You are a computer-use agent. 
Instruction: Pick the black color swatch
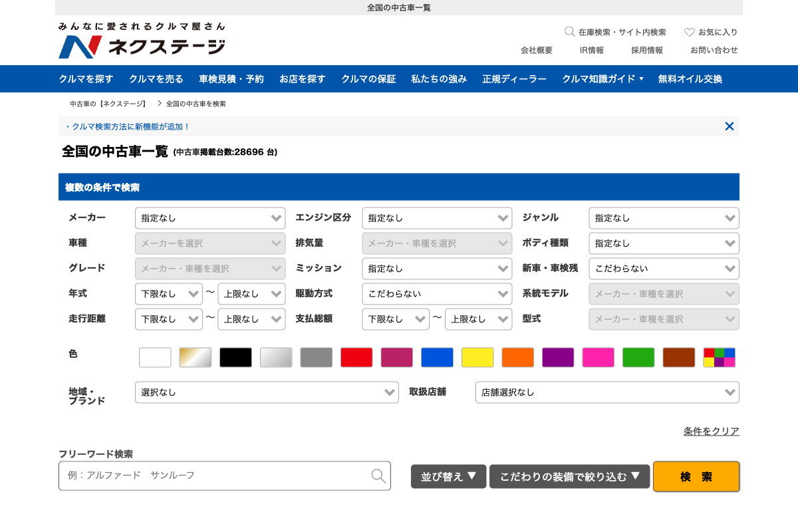coord(235,358)
